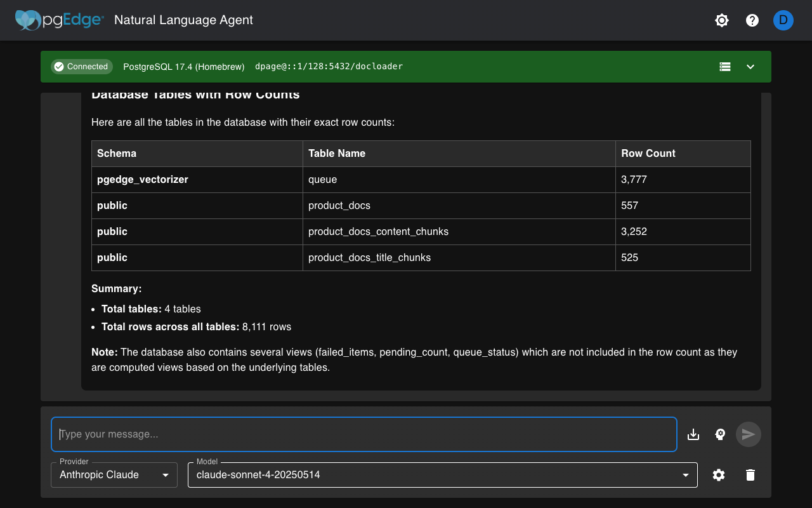Click the download conversation icon
This screenshot has height=508, width=812.
pos(693,434)
